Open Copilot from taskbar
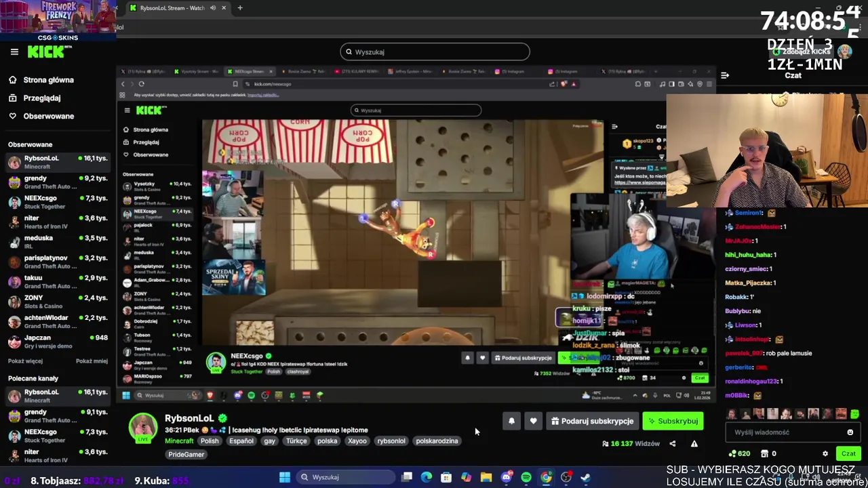The image size is (868, 488). [x=467, y=477]
